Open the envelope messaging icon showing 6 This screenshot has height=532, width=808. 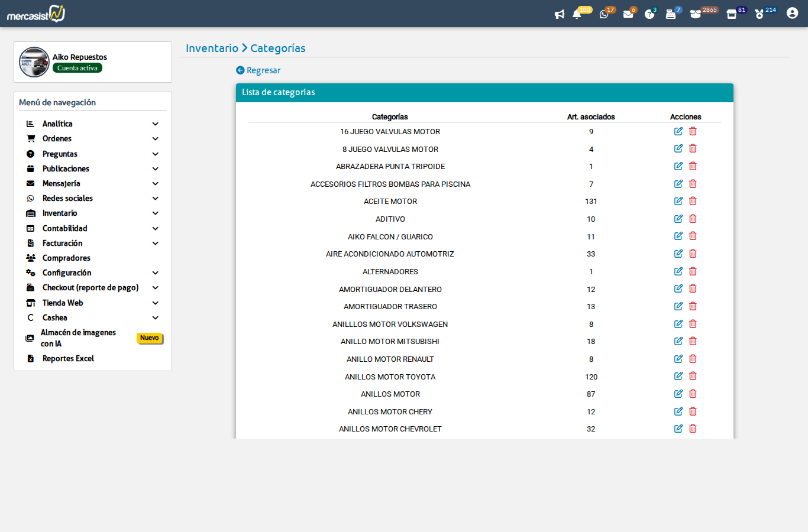(x=628, y=13)
